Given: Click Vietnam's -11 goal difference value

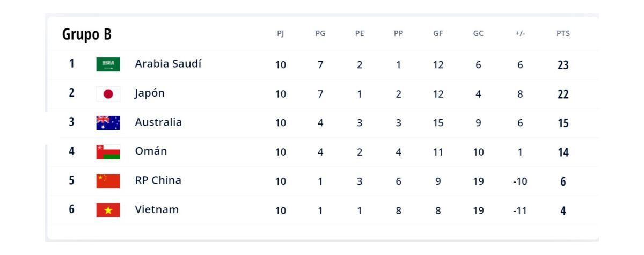Looking at the screenshot, I should tap(521, 210).
